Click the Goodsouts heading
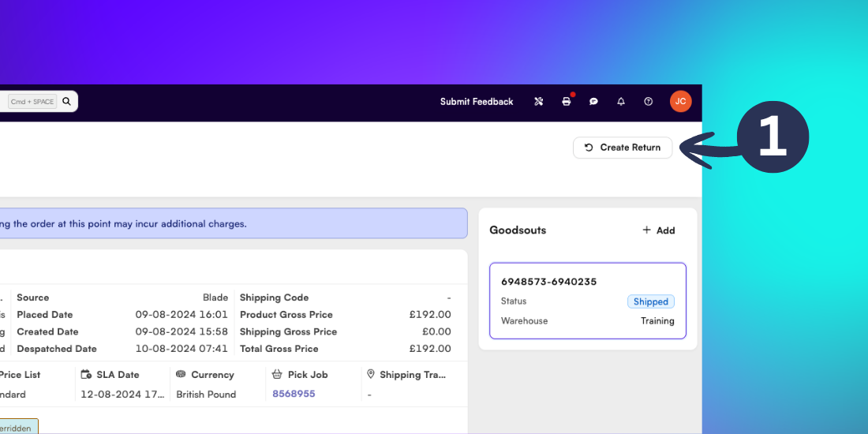Viewport: 868px width, 434px height. (518, 230)
